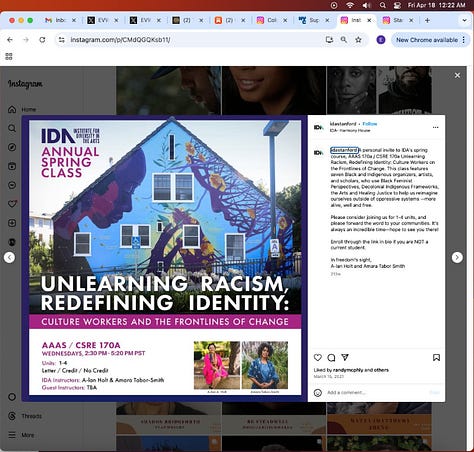This screenshot has width=474, height=452.
Task: Open the Search icon in Instagram sidebar
Action: tap(12, 128)
